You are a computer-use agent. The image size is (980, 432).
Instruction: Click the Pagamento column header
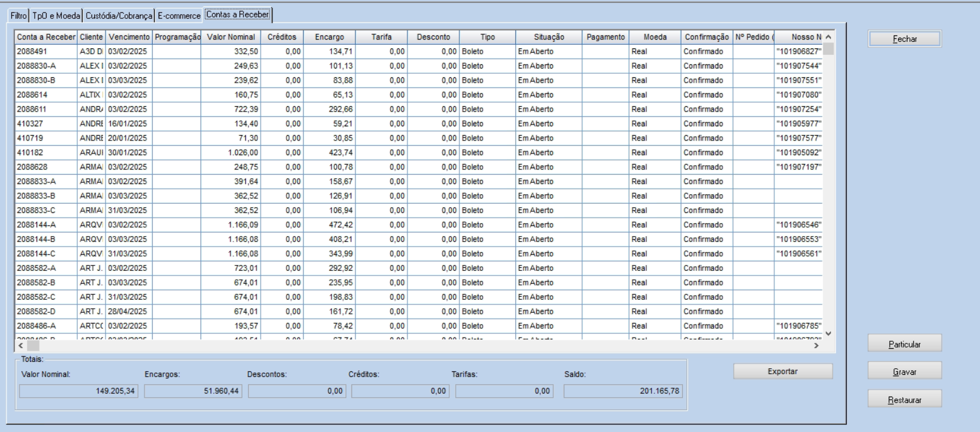[606, 37]
